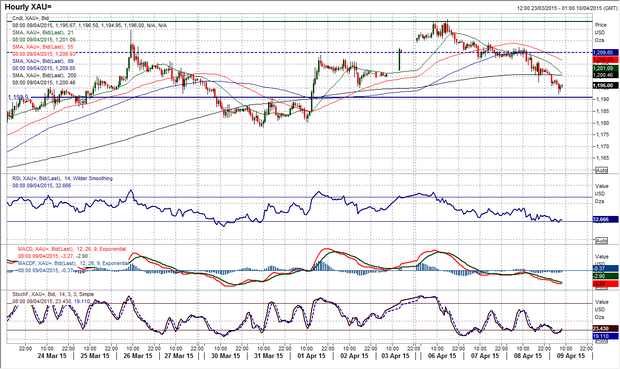Click the date range text at top right
Viewport: 620px width, 369px height.
567,8
